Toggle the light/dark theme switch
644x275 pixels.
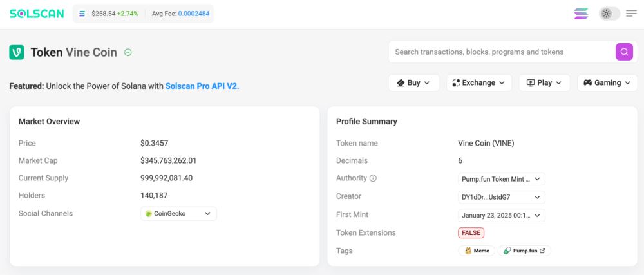[609, 14]
